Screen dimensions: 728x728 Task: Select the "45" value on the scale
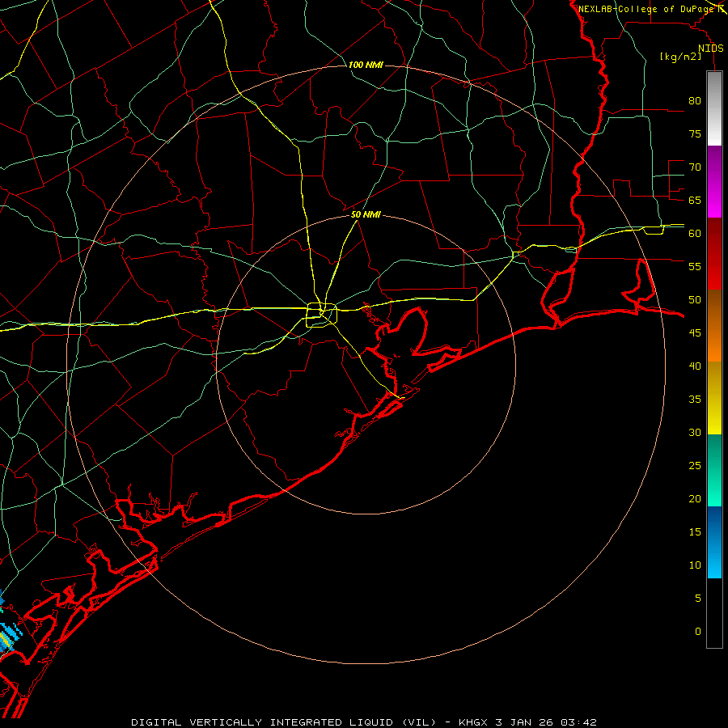(695, 333)
